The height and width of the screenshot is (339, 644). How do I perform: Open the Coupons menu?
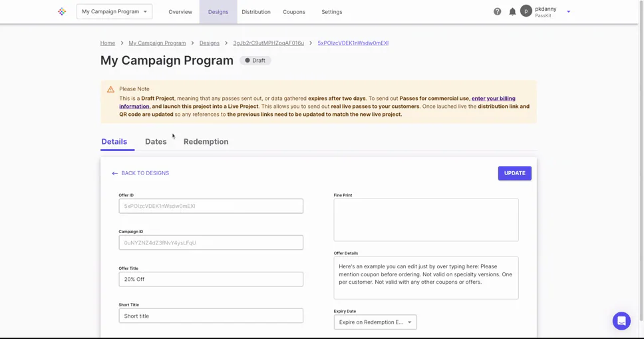(x=293, y=12)
